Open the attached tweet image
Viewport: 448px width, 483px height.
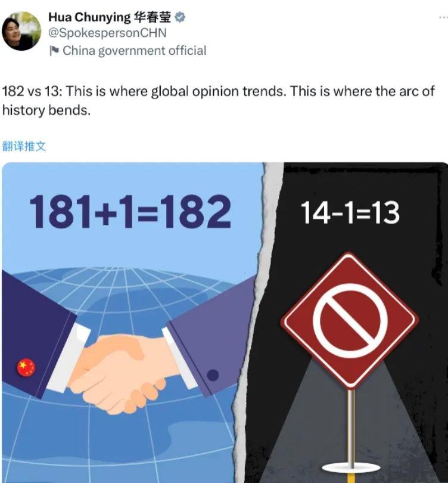point(225,323)
